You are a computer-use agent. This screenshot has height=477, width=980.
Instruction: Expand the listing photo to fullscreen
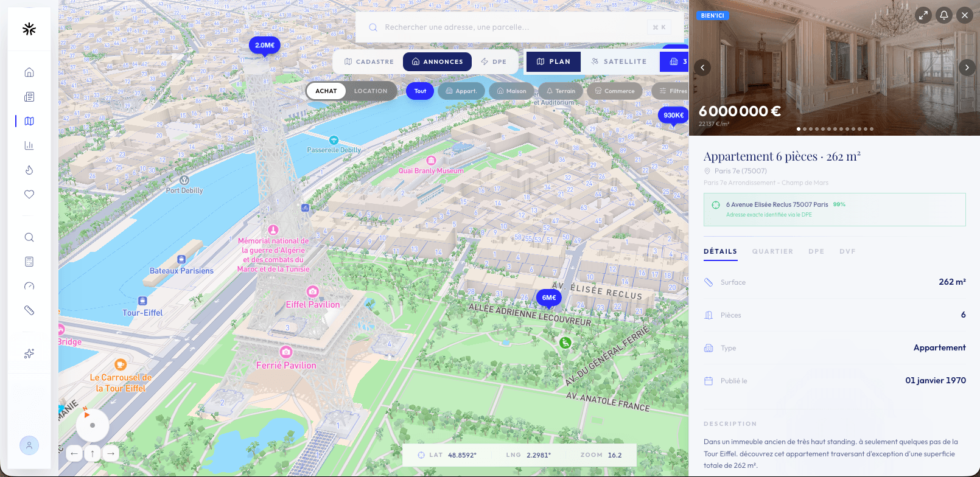[x=923, y=15]
